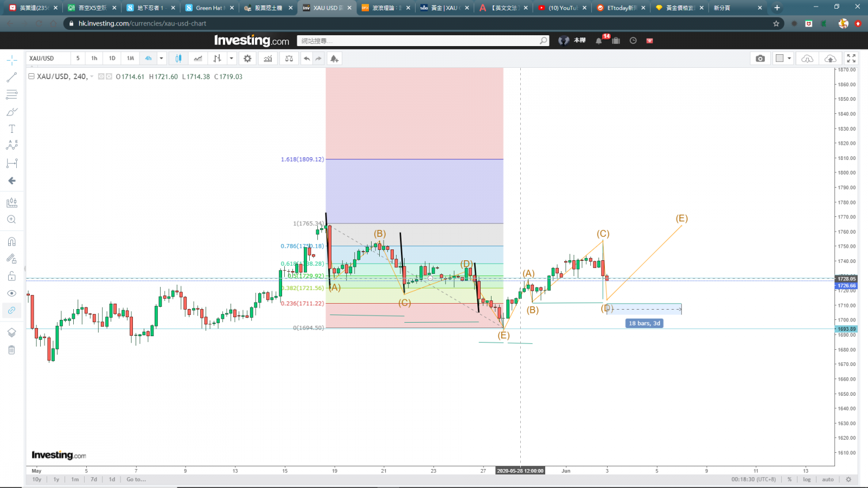Select the 5 minute interval

[x=78, y=59]
